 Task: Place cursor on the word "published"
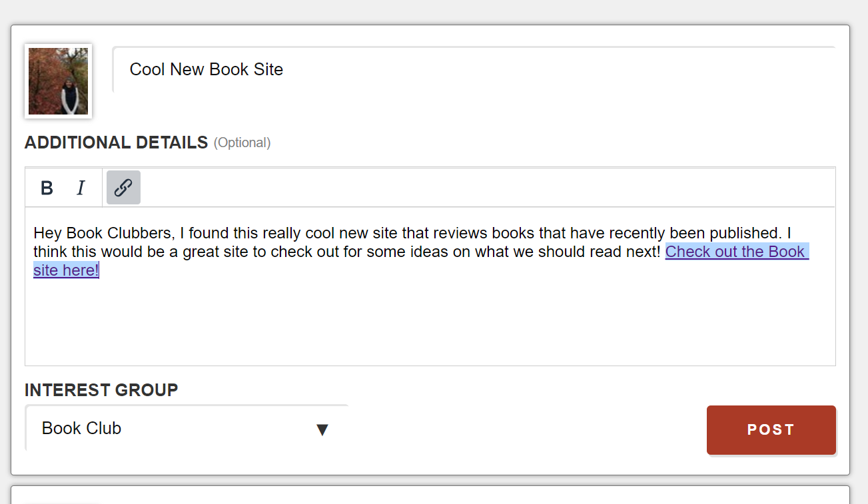[x=745, y=234]
